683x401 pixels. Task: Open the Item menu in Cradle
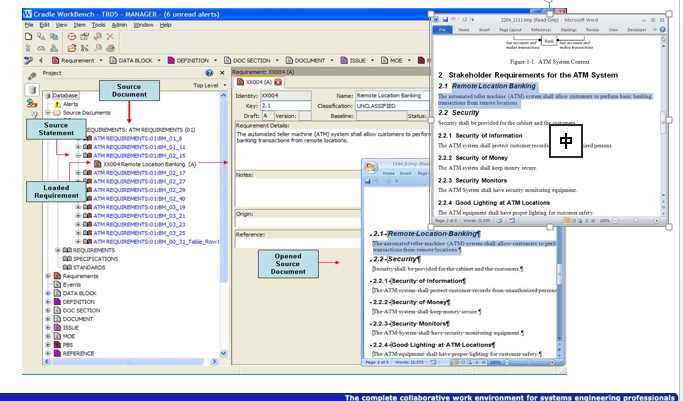[79, 25]
